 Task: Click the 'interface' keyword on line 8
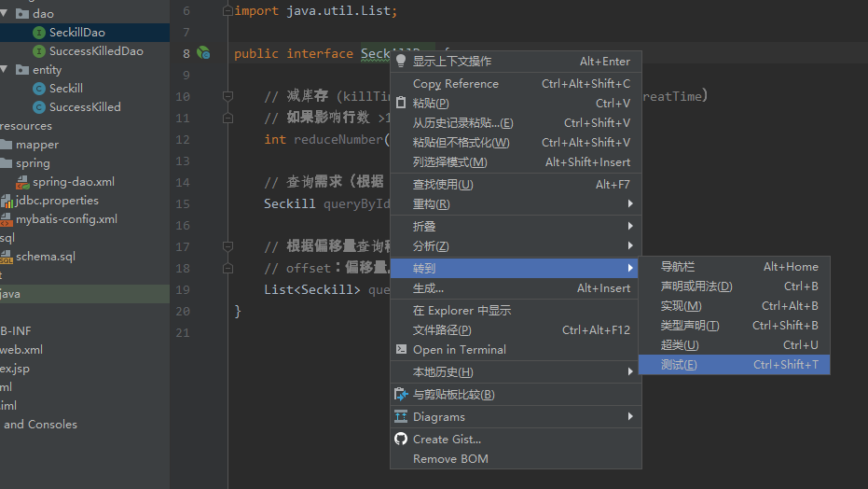pyautogui.click(x=320, y=54)
